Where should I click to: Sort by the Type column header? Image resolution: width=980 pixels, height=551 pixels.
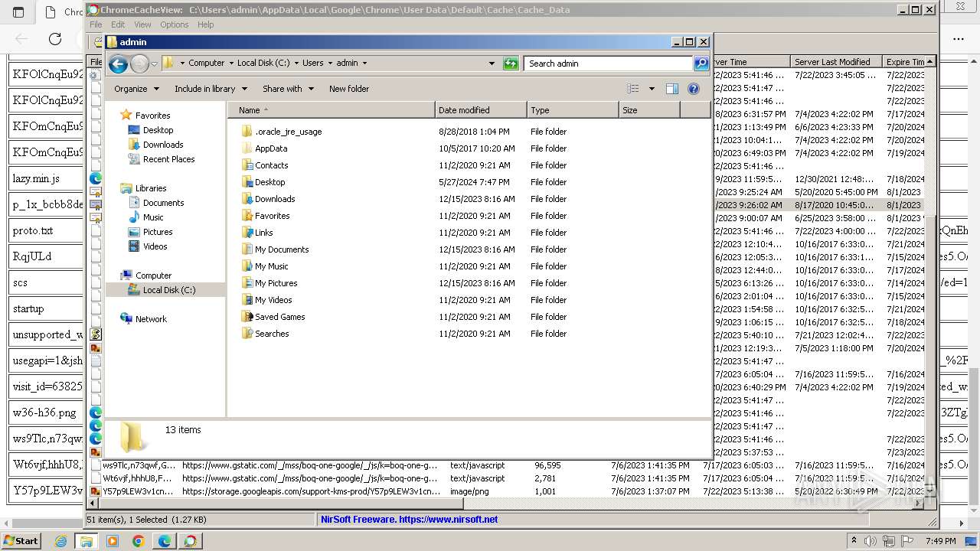point(573,110)
